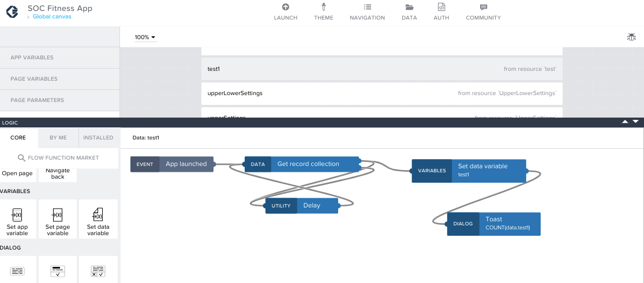Select the checkbox dialog icon in palette

(98, 271)
